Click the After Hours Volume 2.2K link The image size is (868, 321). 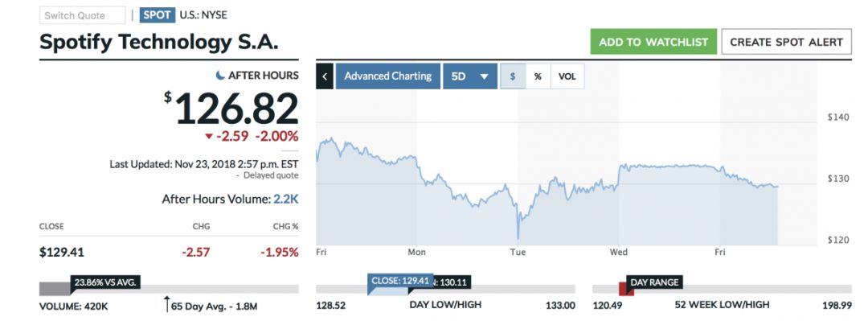(285, 199)
